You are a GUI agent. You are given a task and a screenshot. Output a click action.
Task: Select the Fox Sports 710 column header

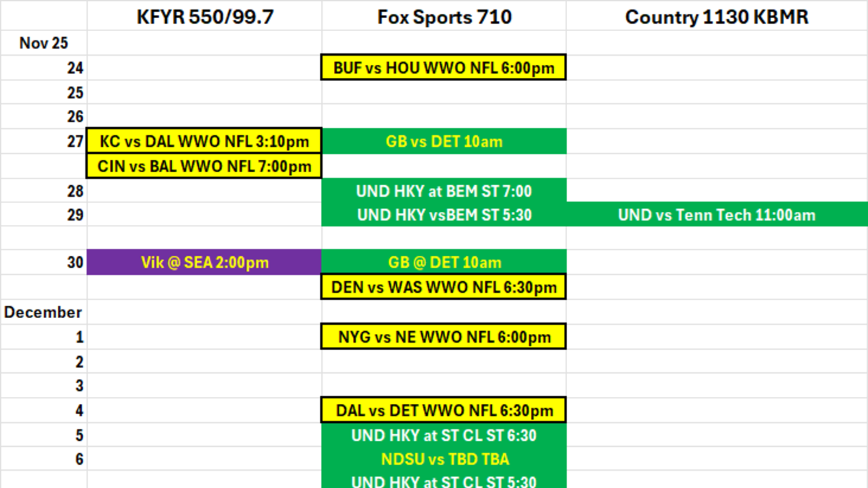pyautogui.click(x=444, y=17)
